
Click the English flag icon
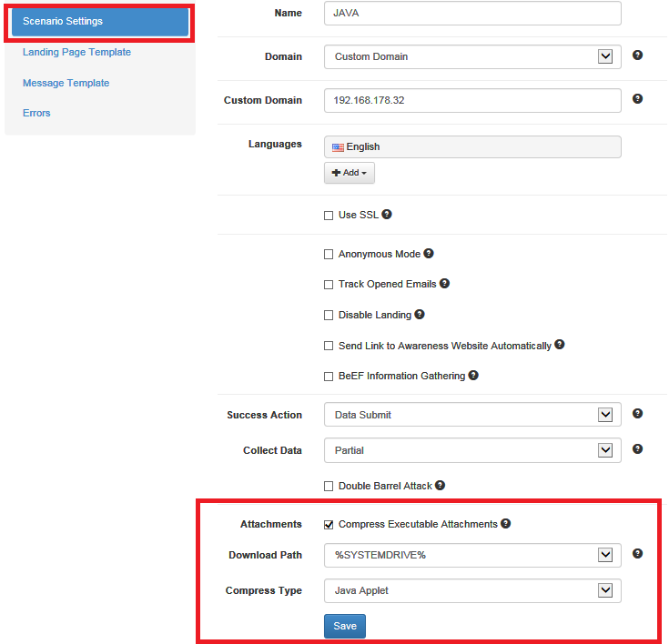(338, 147)
